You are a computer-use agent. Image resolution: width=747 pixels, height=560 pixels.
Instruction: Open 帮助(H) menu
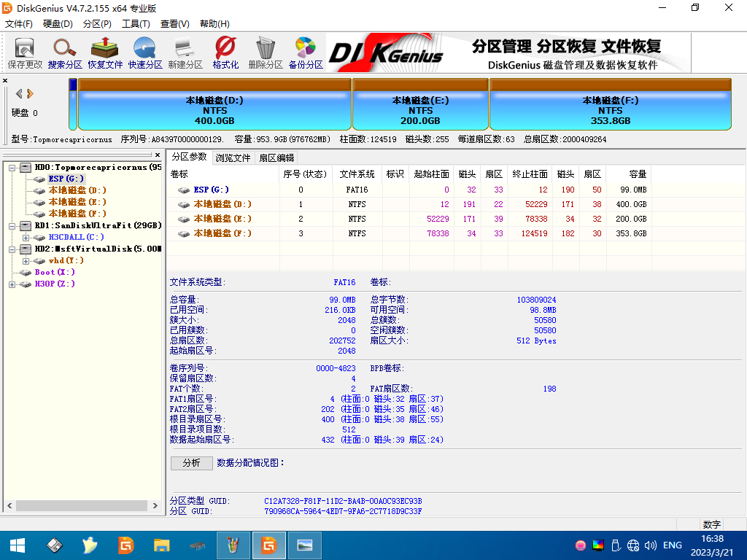214,24
